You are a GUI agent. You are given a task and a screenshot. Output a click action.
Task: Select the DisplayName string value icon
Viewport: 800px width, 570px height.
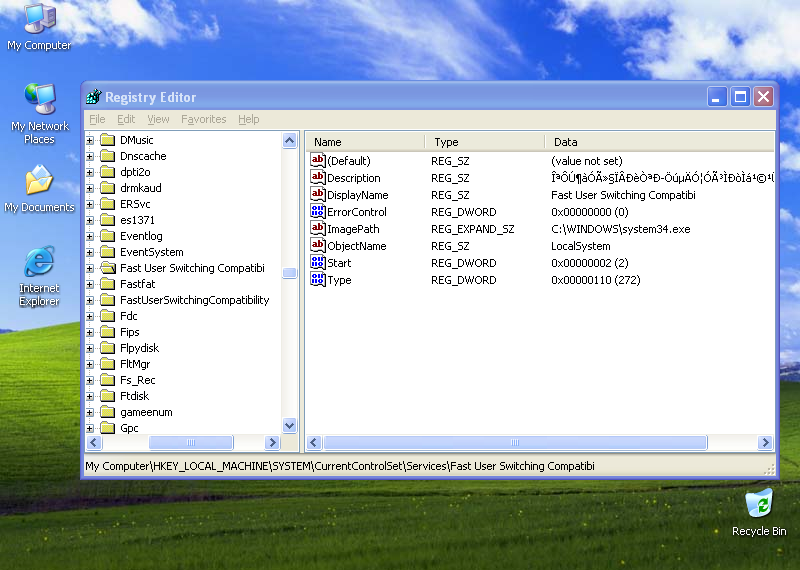317,194
